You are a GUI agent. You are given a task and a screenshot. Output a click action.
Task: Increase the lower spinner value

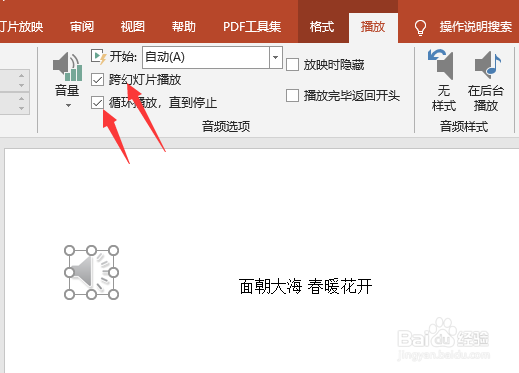[22, 99]
